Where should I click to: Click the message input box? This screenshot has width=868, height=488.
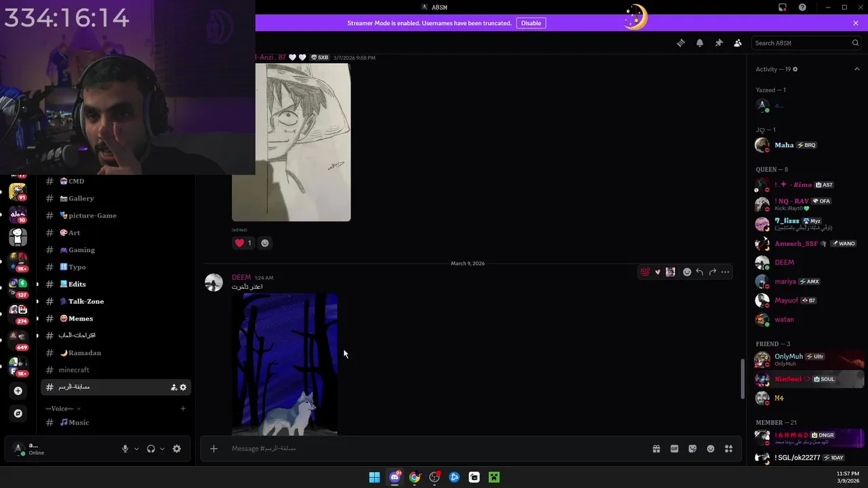(x=434, y=449)
